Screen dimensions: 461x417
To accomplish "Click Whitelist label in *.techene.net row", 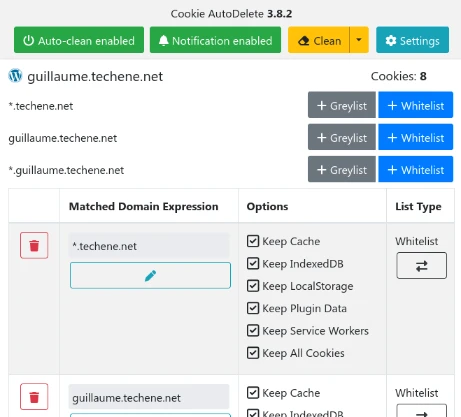I will (417, 241).
